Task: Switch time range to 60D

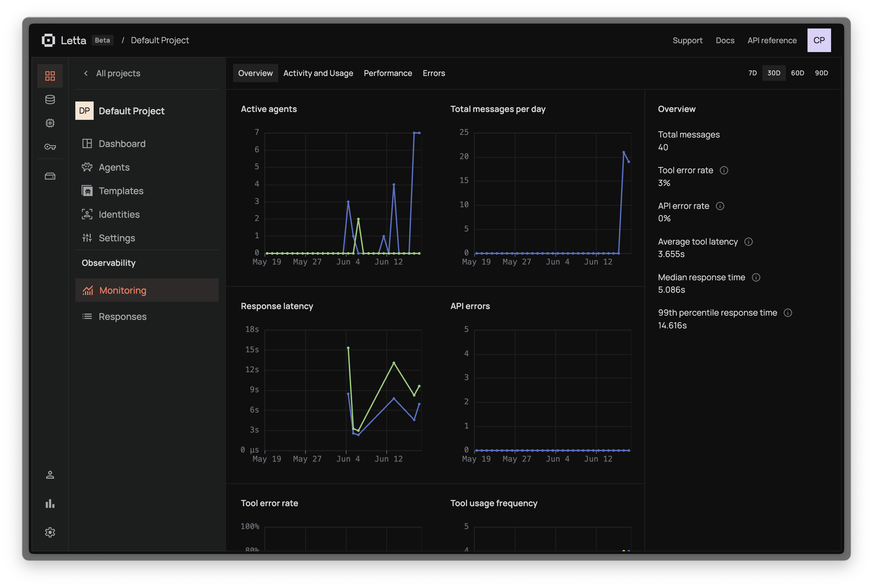Action: [797, 73]
